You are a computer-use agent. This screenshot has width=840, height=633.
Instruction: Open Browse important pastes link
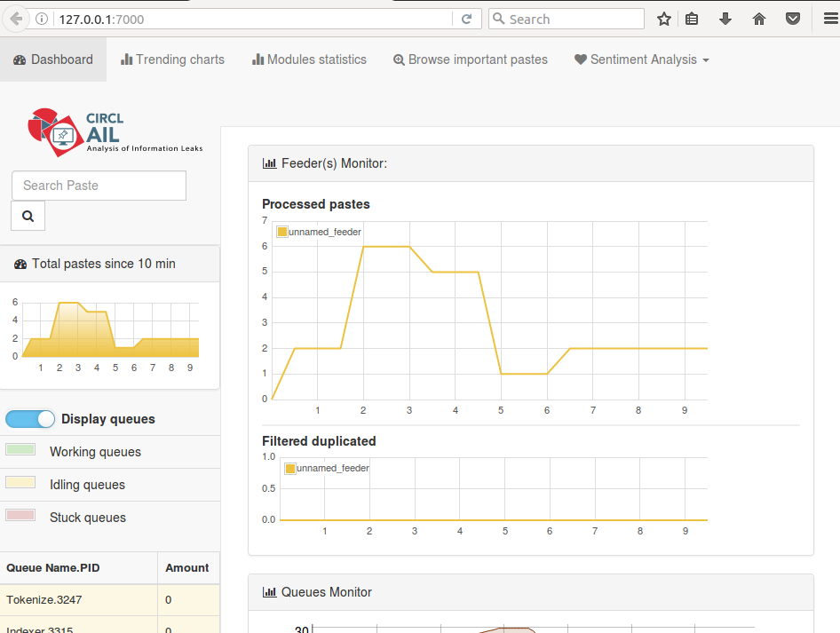pos(470,59)
